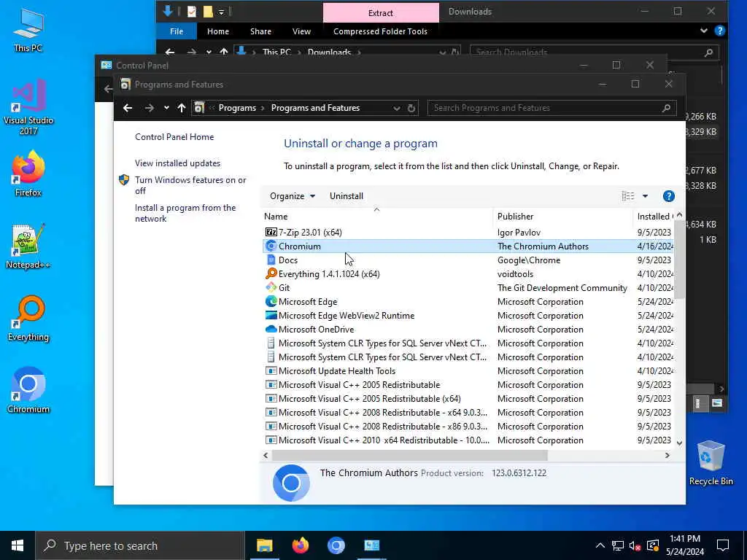The width and height of the screenshot is (747, 560).
Task: Open recent locations dropdown in Programs and Features
Action: coord(166,108)
